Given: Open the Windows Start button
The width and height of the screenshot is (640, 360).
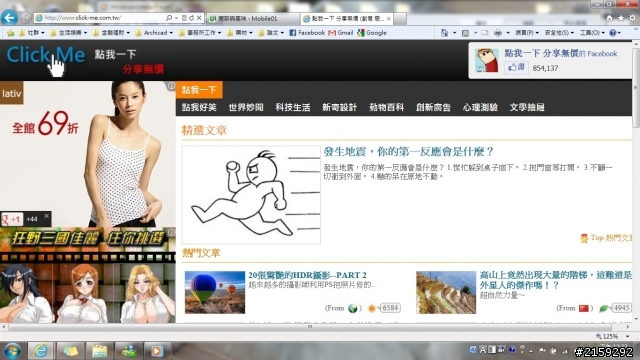Looking at the screenshot, I should tap(12, 351).
